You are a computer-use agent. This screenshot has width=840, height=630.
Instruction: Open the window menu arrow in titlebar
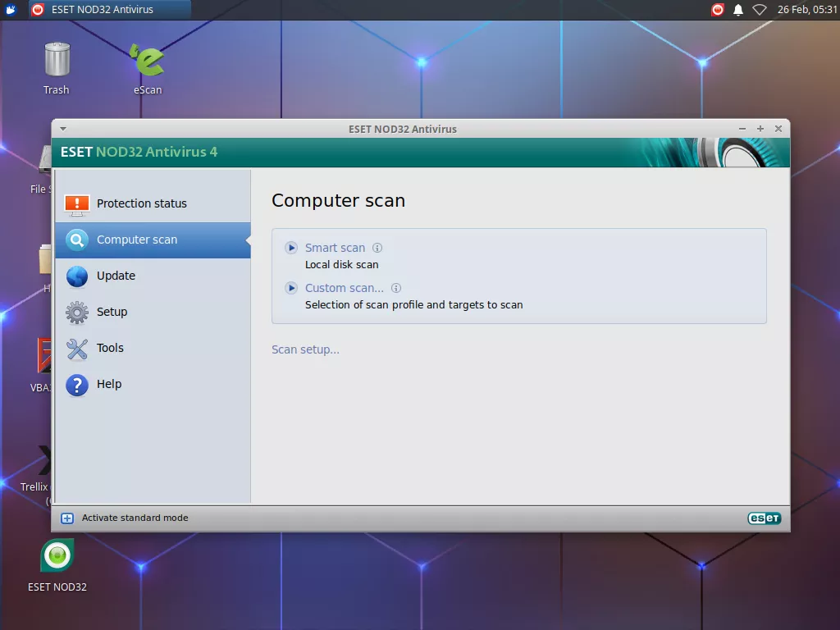click(x=63, y=129)
